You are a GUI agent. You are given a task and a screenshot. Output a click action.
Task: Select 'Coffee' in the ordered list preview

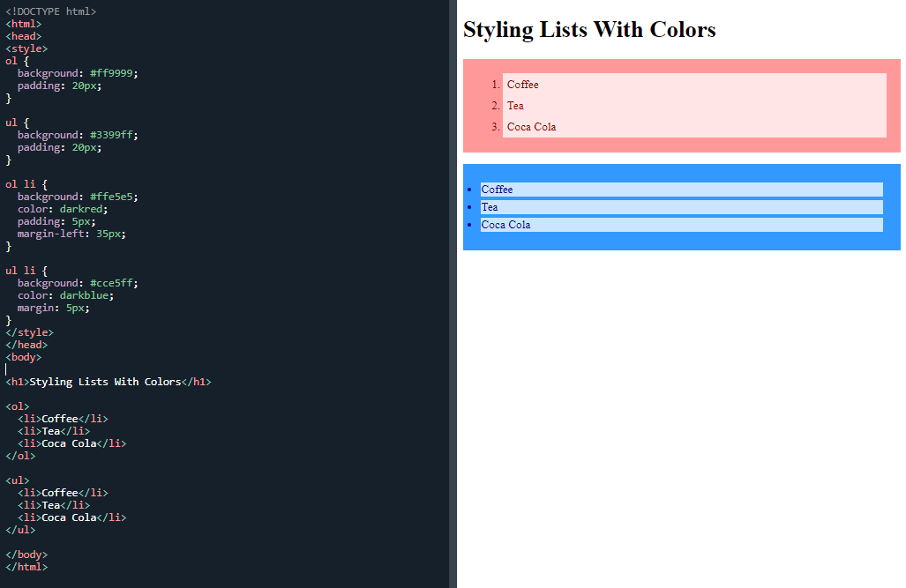[x=522, y=84]
